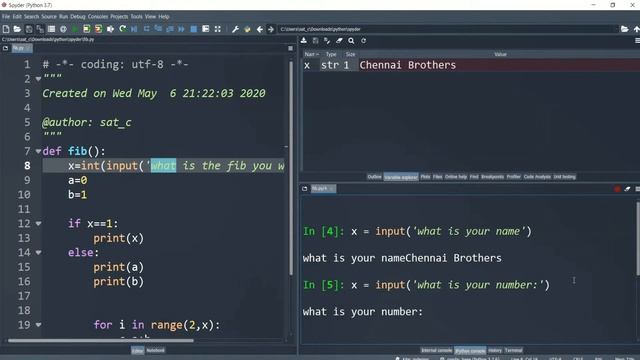Viewport: 640px width, 360px height.
Task: Browse console tabs icon
Action: pos(304,189)
